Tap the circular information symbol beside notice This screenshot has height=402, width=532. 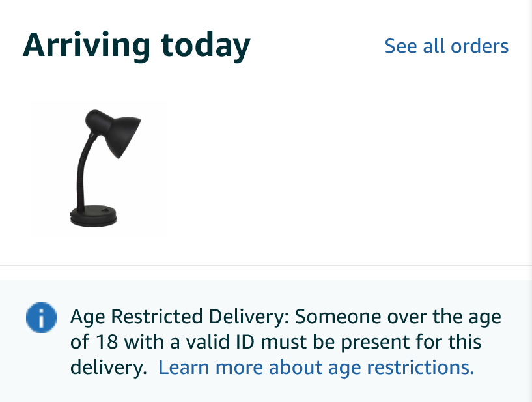click(x=40, y=319)
